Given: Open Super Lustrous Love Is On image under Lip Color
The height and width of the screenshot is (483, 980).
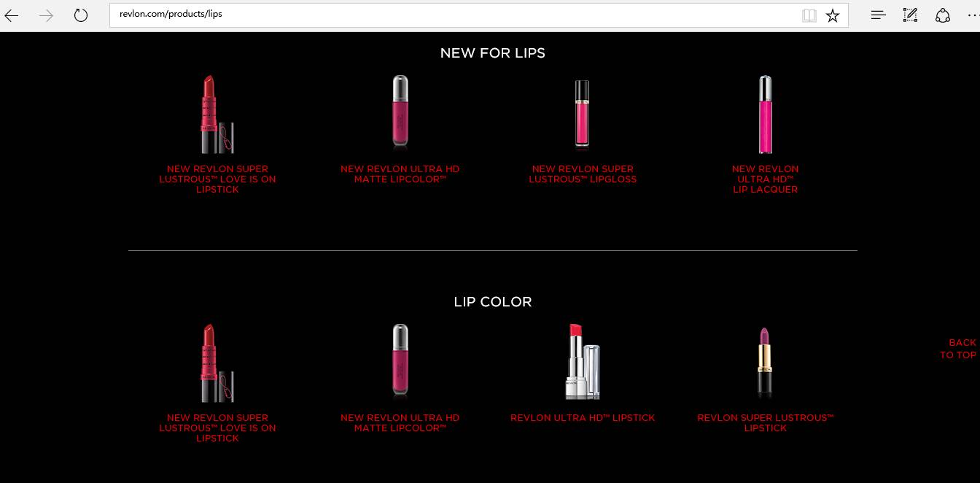Looking at the screenshot, I should pos(217,363).
